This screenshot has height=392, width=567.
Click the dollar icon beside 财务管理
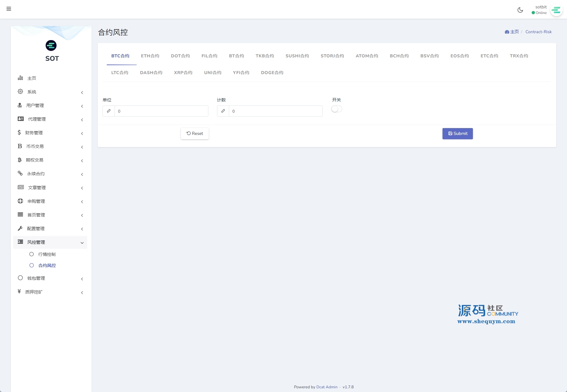(19, 132)
